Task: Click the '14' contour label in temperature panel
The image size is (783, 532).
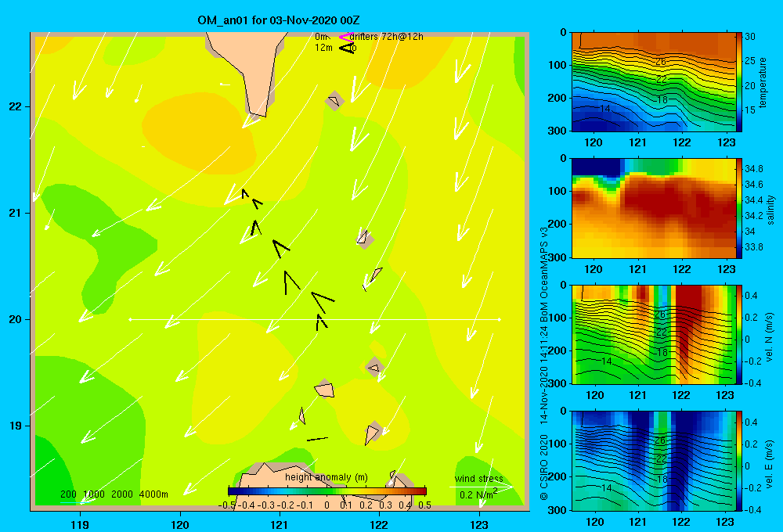Action: (604, 108)
